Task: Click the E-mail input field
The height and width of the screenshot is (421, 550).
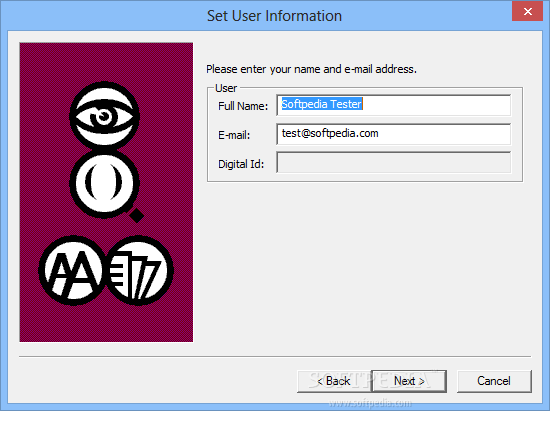Action: [x=394, y=134]
